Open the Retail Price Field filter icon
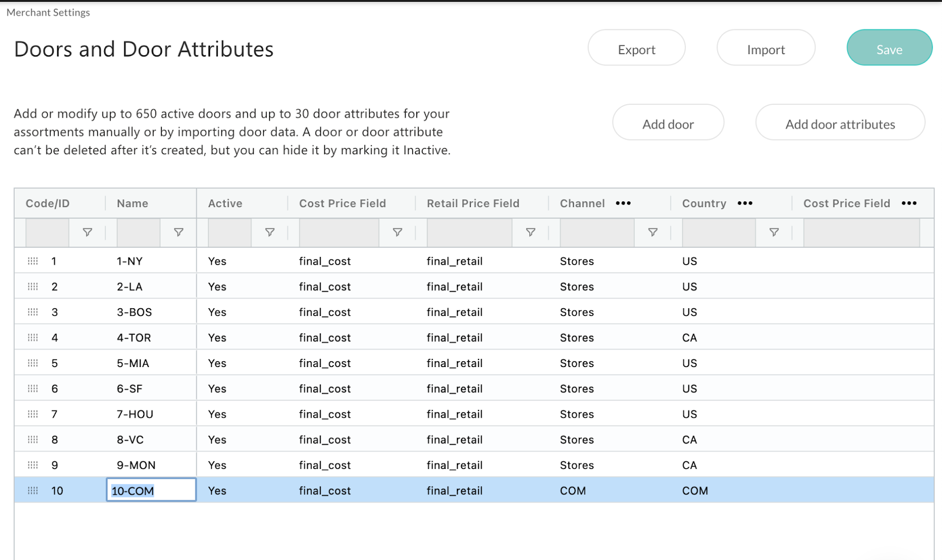 [530, 232]
